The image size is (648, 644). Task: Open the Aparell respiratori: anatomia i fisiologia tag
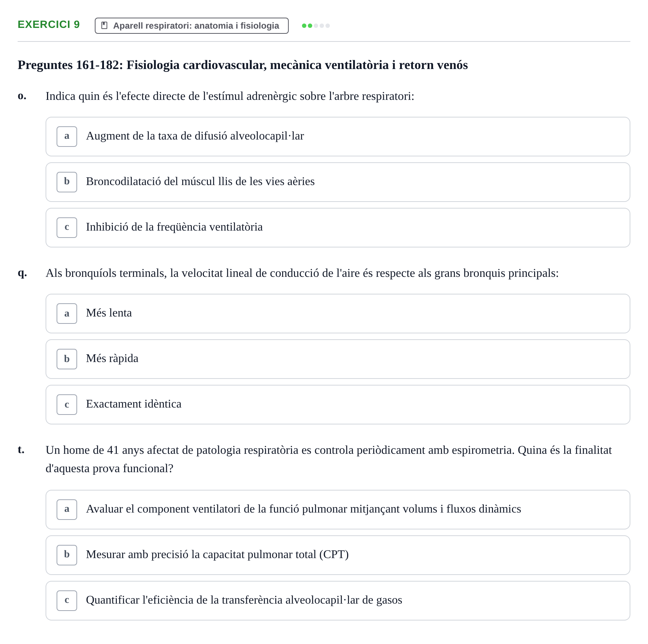point(191,26)
